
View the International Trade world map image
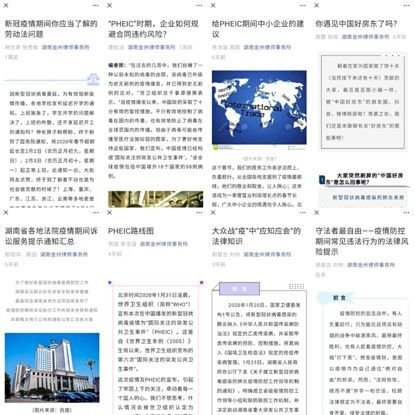coord(259,107)
